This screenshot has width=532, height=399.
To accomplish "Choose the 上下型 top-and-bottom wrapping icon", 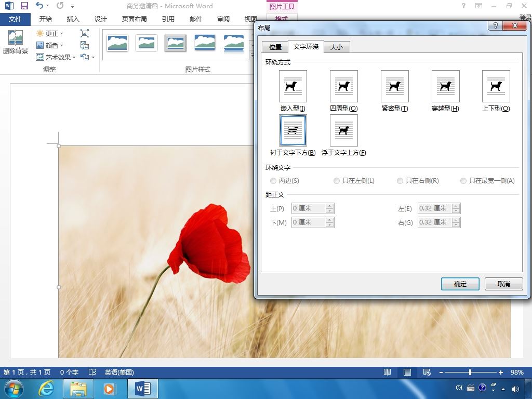I will [496, 86].
